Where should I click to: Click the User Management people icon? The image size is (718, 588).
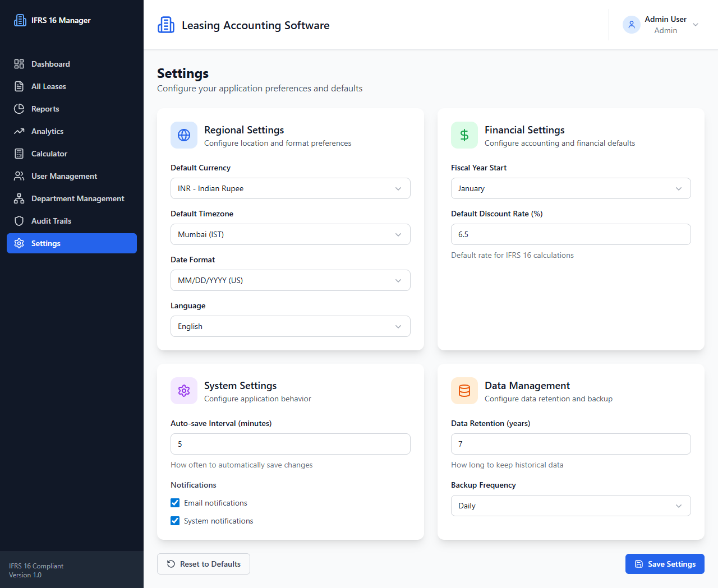[x=19, y=176]
